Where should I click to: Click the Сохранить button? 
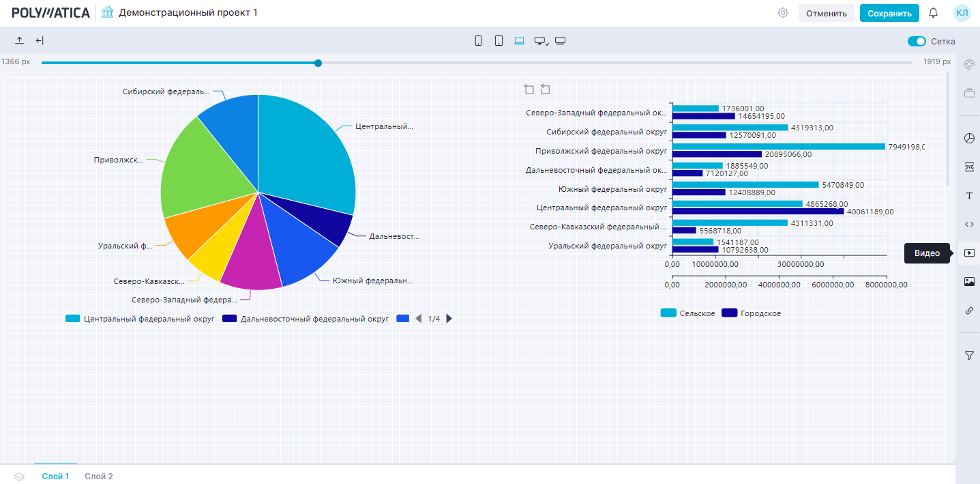[x=889, y=13]
